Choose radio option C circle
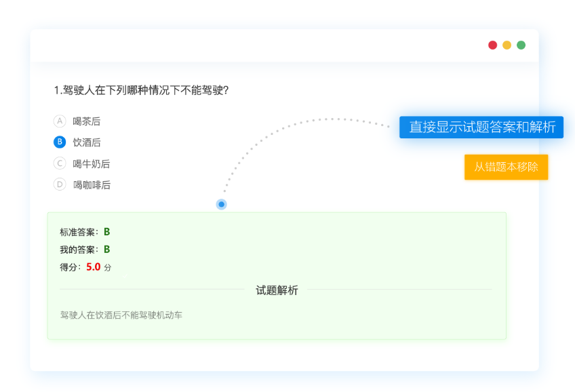The width and height of the screenshot is (575, 392). click(60, 163)
